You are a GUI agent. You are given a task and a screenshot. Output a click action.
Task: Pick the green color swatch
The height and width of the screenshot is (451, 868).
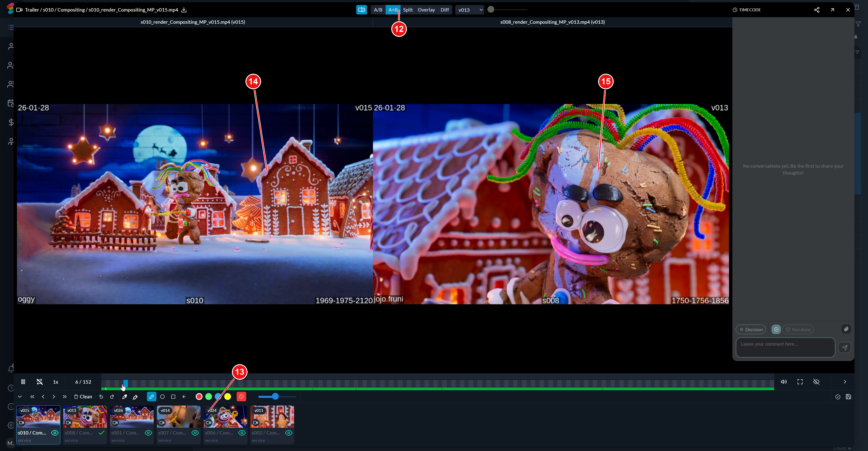point(209,397)
